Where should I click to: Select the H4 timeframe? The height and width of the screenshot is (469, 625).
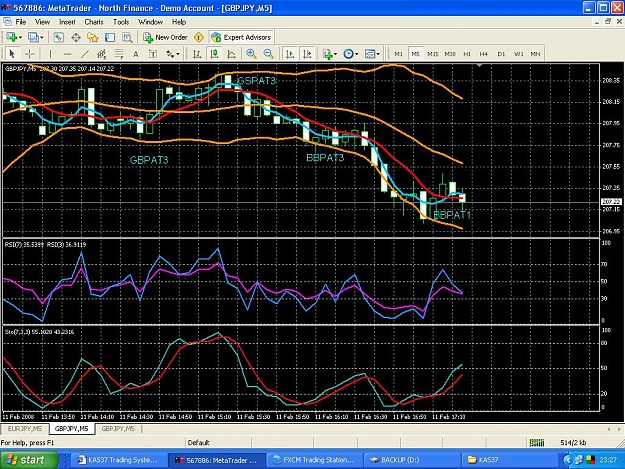(x=483, y=54)
